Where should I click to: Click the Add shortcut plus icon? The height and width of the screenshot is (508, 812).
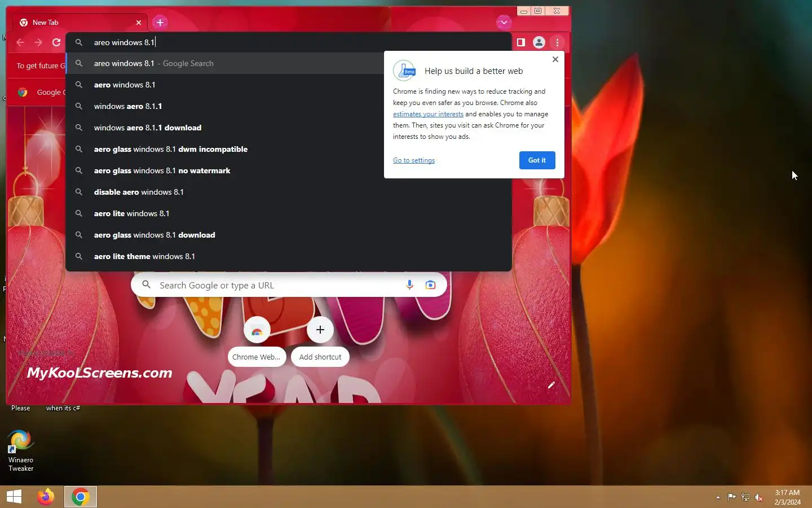click(320, 330)
